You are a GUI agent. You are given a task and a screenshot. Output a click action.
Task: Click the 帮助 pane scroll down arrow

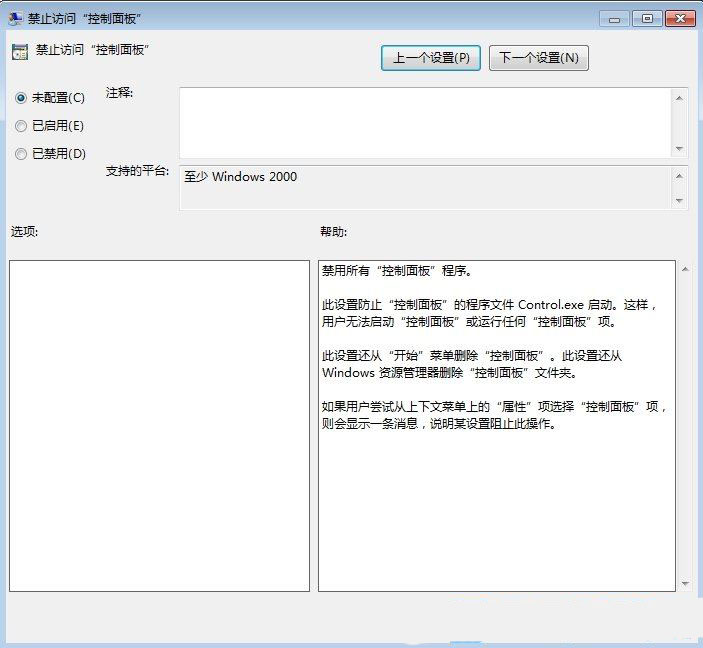(x=685, y=583)
